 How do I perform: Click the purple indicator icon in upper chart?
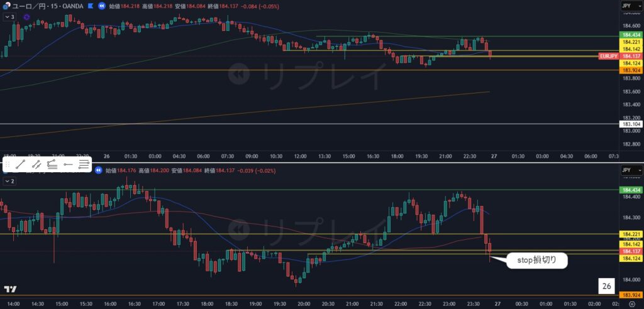click(x=26, y=17)
